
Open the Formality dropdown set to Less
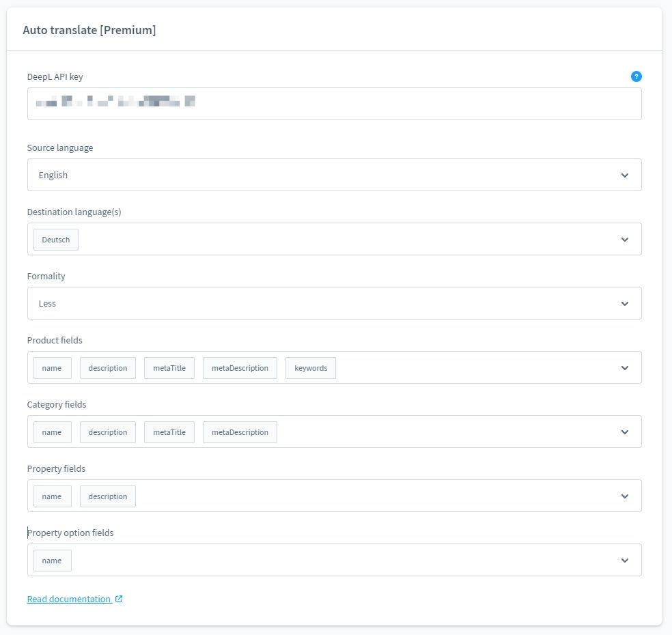coord(334,303)
